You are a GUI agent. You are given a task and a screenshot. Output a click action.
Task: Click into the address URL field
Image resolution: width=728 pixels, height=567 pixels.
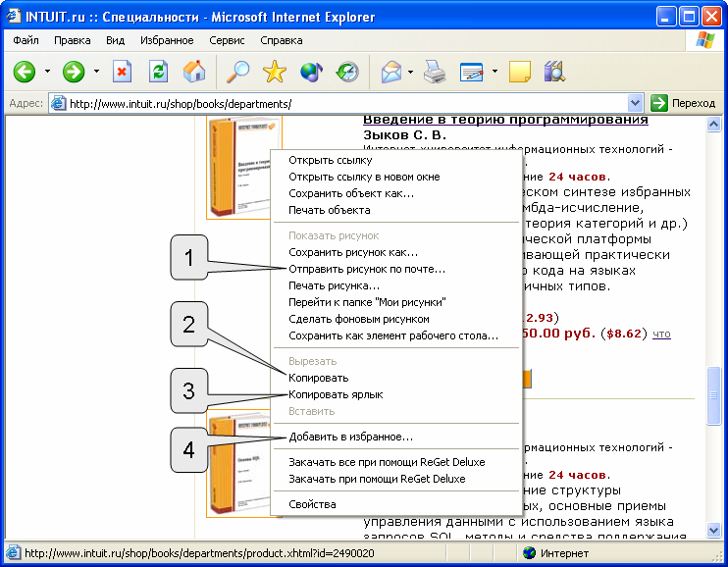[x=347, y=104]
